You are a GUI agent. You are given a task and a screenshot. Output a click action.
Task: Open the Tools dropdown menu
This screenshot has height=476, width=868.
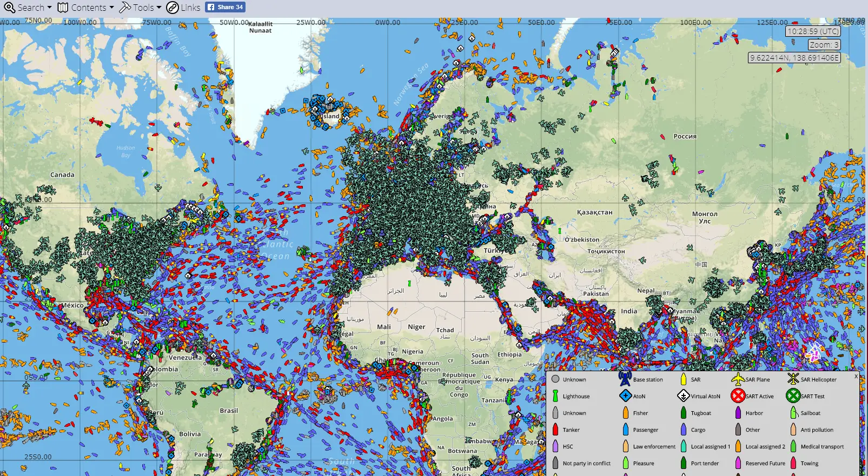[x=140, y=8]
